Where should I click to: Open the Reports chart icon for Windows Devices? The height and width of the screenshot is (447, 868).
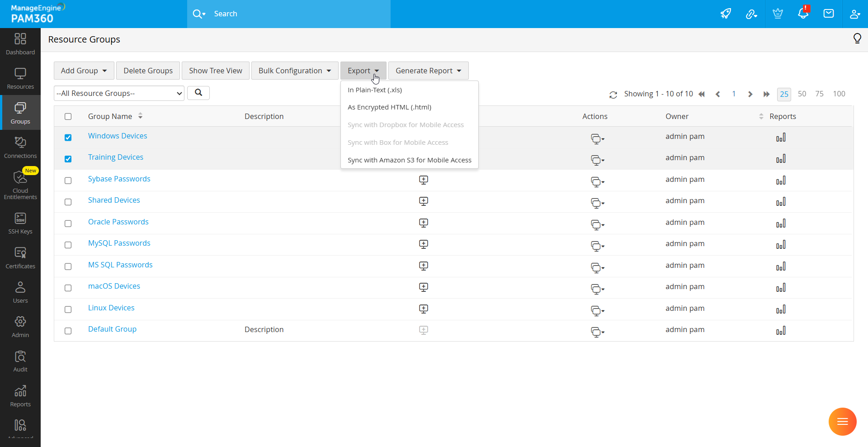coord(781,137)
